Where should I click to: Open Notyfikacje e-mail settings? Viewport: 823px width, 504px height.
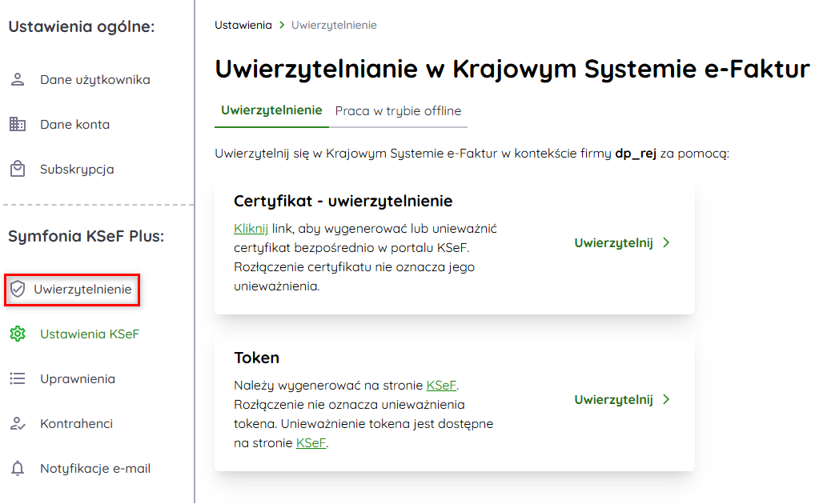(95, 469)
